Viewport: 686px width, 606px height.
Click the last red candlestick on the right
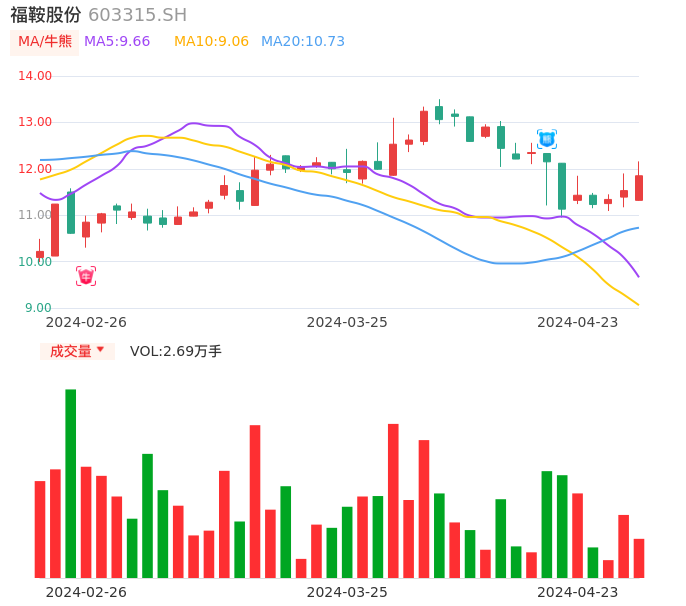639,188
